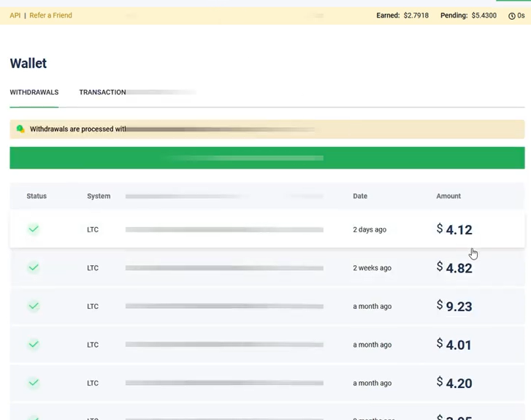Click the check icon for $4.12 withdrawal

(34, 229)
